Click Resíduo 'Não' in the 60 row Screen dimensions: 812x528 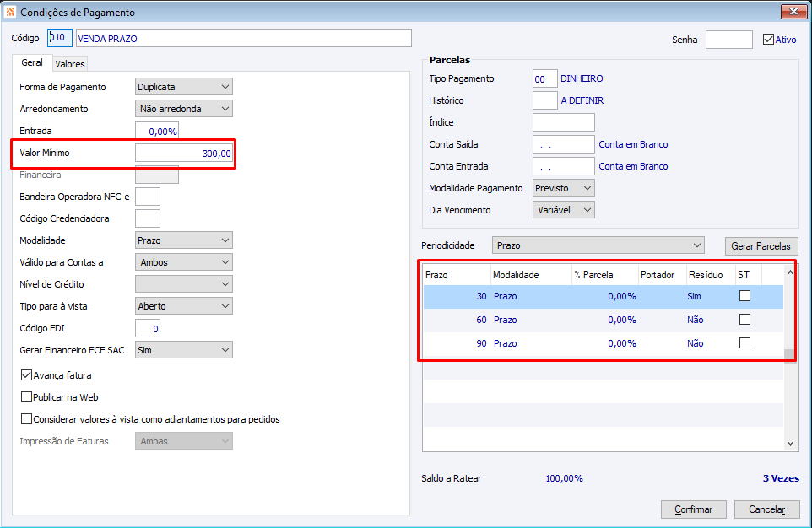695,320
